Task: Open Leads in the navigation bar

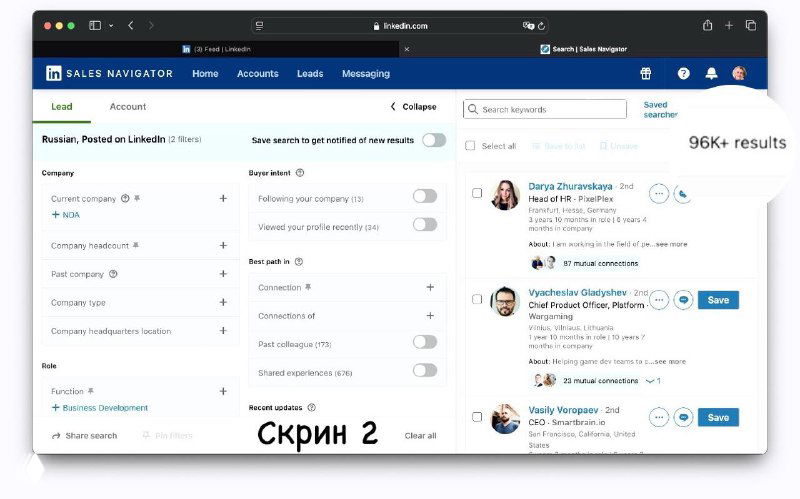Action: click(x=310, y=73)
